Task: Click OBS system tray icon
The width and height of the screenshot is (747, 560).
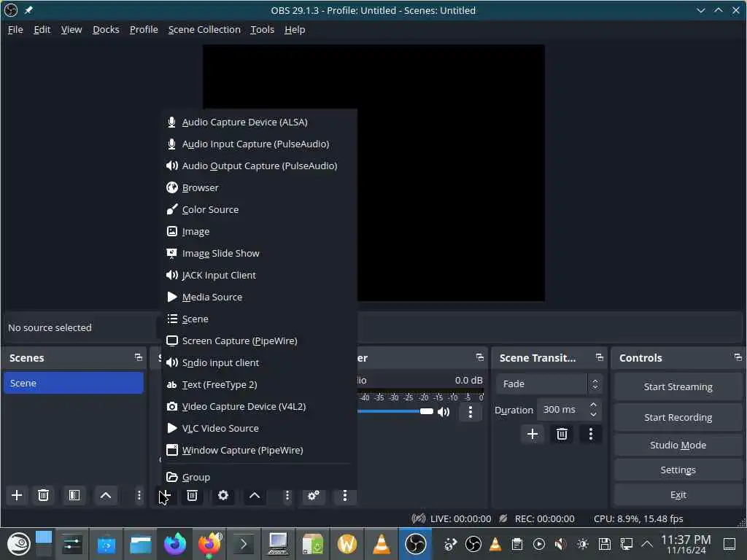Action: (473, 544)
